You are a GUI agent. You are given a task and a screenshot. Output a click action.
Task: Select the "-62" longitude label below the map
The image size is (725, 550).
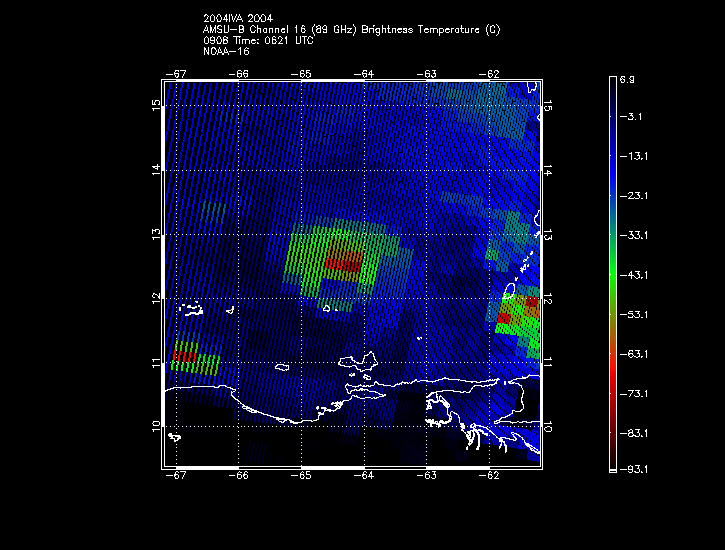(489, 476)
